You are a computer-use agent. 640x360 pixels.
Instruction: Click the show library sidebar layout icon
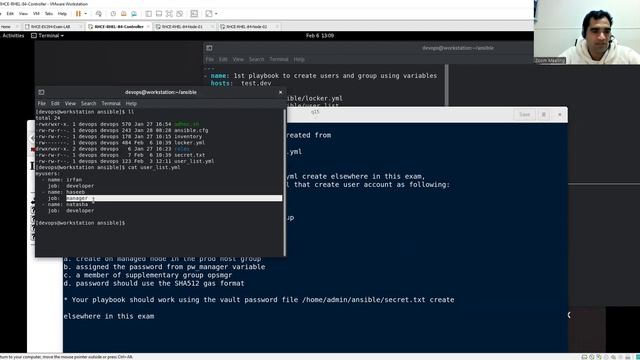tap(149, 13)
